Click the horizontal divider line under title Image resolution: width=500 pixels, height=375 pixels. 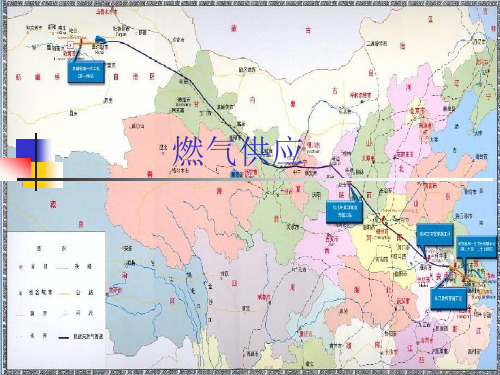tap(255, 179)
